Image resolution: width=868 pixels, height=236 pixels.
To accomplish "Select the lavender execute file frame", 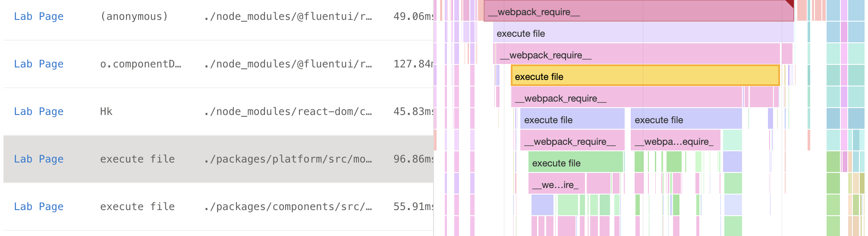I will tap(643, 33).
